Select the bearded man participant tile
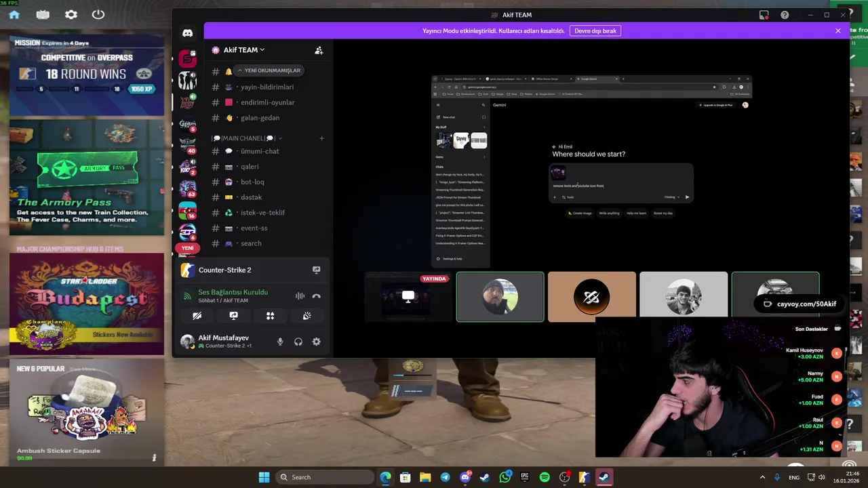Screen dimensions: 868x488 coord(500,296)
